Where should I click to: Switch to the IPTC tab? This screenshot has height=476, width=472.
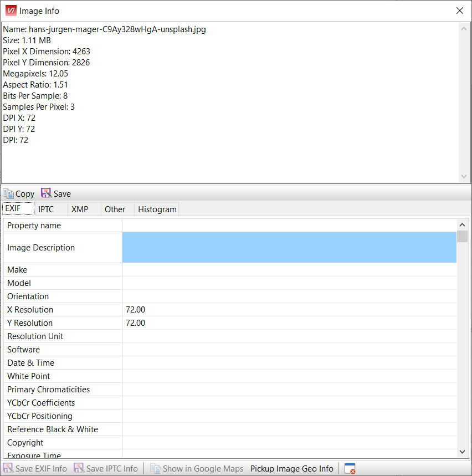point(46,209)
